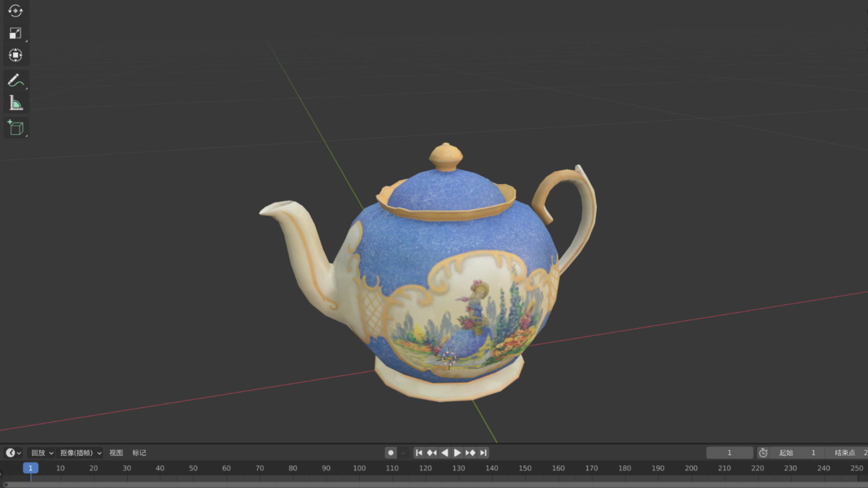The width and height of the screenshot is (868, 488).
Task: Activate the Transform tool
Action: pos(15,55)
